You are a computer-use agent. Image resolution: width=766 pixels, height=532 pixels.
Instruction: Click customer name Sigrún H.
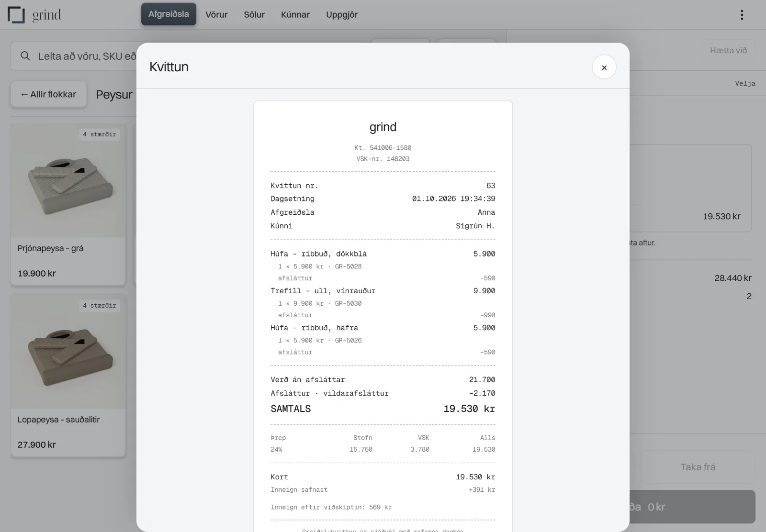click(x=475, y=226)
